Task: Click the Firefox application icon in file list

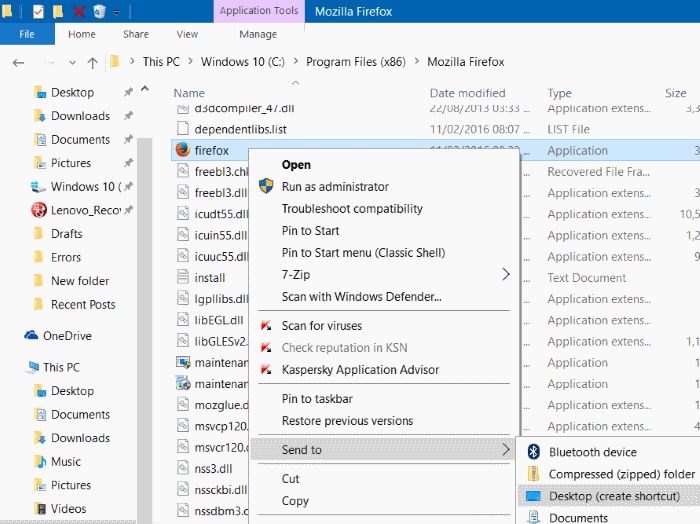Action: (183, 150)
